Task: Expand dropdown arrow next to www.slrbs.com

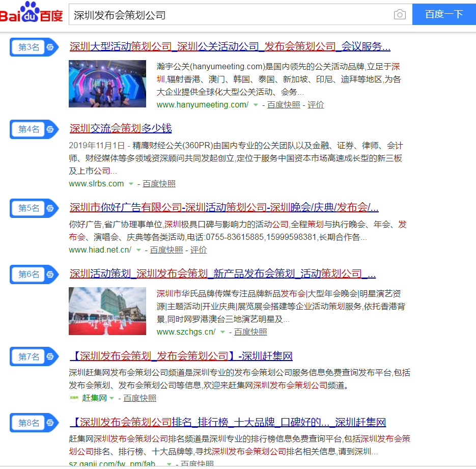Action: click(131, 184)
